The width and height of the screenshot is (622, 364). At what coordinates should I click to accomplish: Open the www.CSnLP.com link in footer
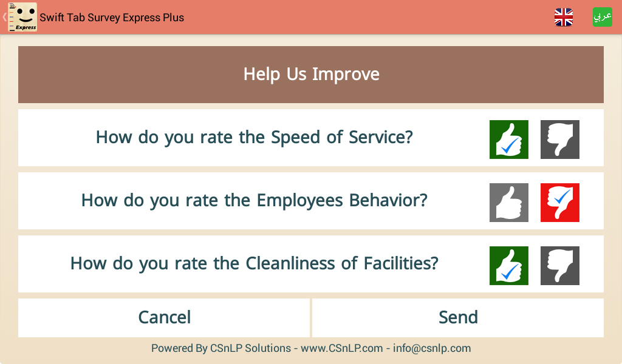(341, 348)
